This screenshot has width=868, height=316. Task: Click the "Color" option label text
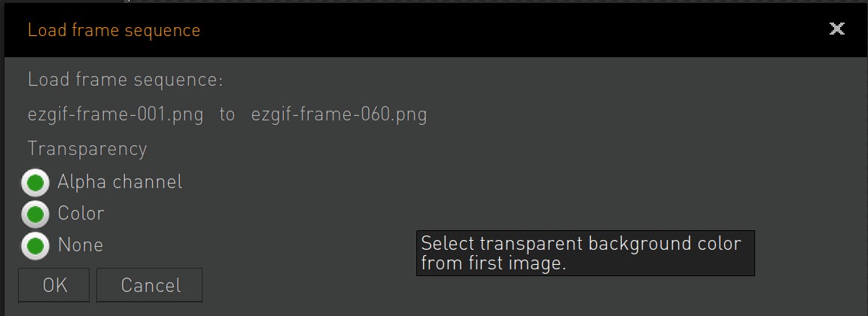click(81, 213)
